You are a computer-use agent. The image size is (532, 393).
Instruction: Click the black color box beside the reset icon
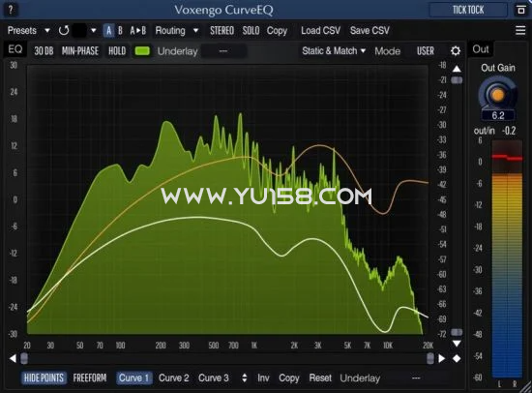79,31
